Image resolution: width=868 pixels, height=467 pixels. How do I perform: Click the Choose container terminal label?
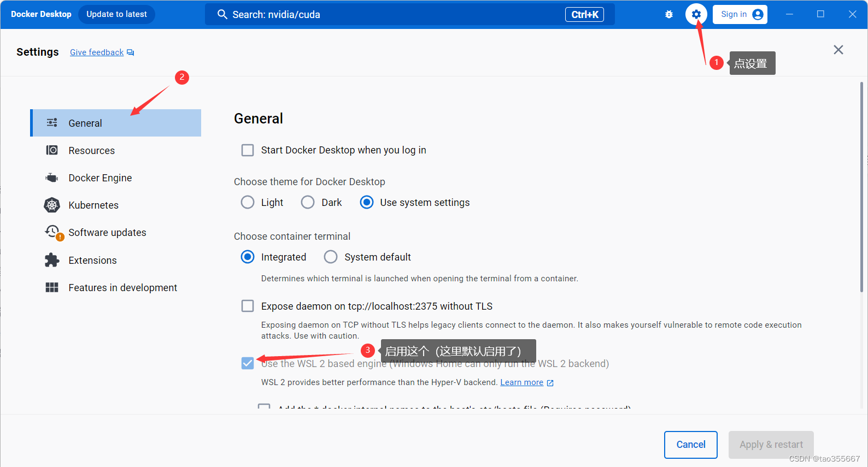pos(292,237)
